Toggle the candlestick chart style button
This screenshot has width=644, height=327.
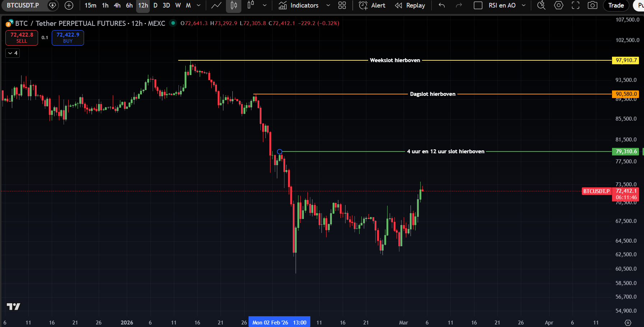pyautogui.click(x=234, y=5)
